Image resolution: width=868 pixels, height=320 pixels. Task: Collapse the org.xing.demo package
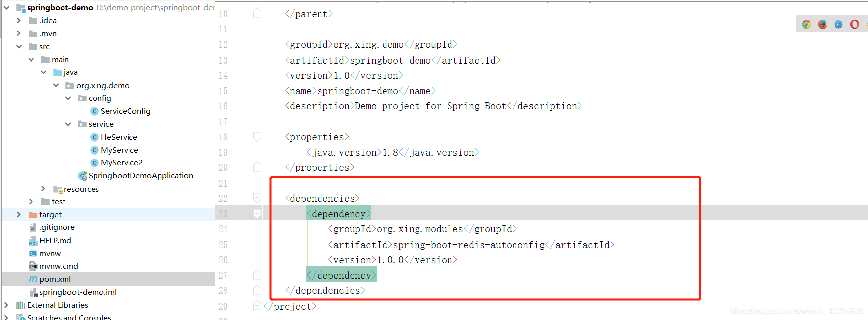[x=56, y=85]
